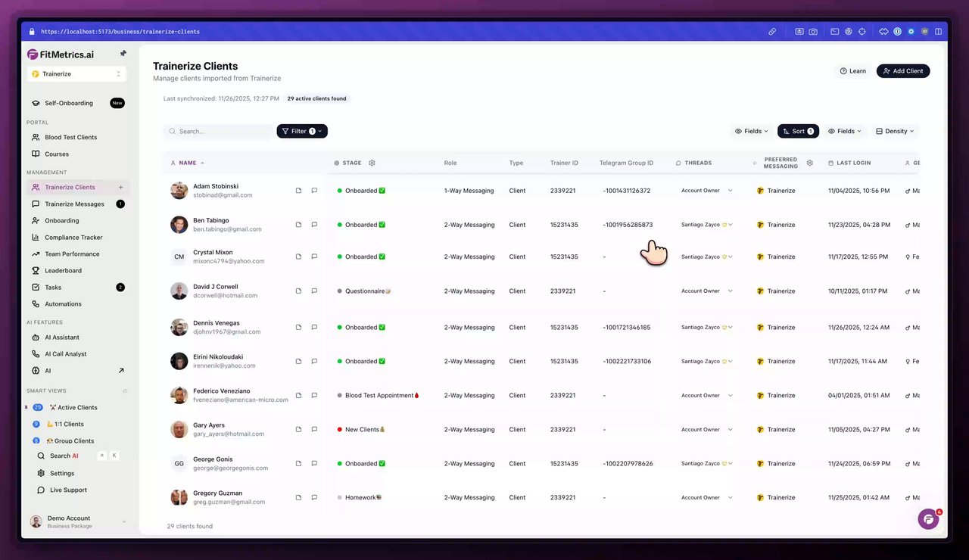This screenshot has height=560, width=969.
Task: Click the Learn button
Action: [x=852, y=70]
